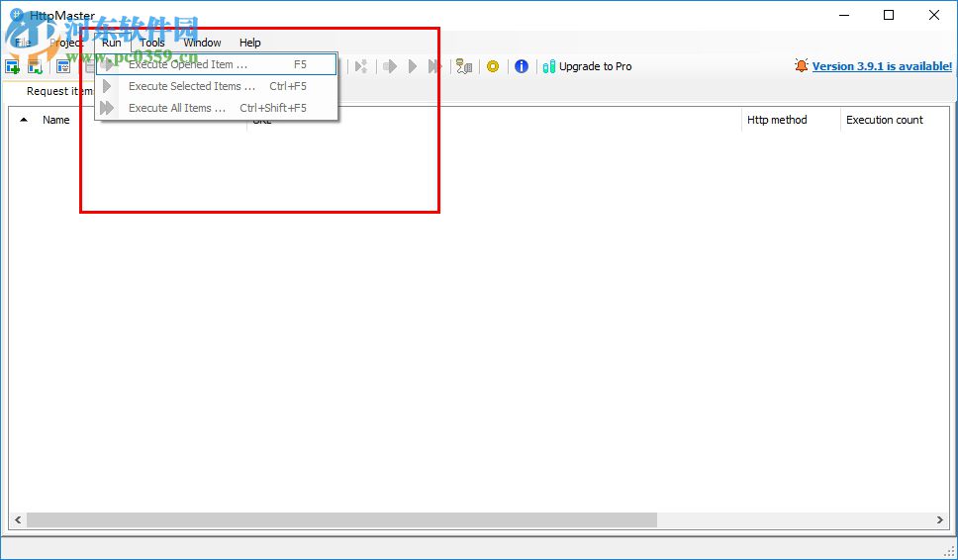Screen dimensions: 958x560
Task: Choose Execute All Items menu entry
Action: [217, 108]
